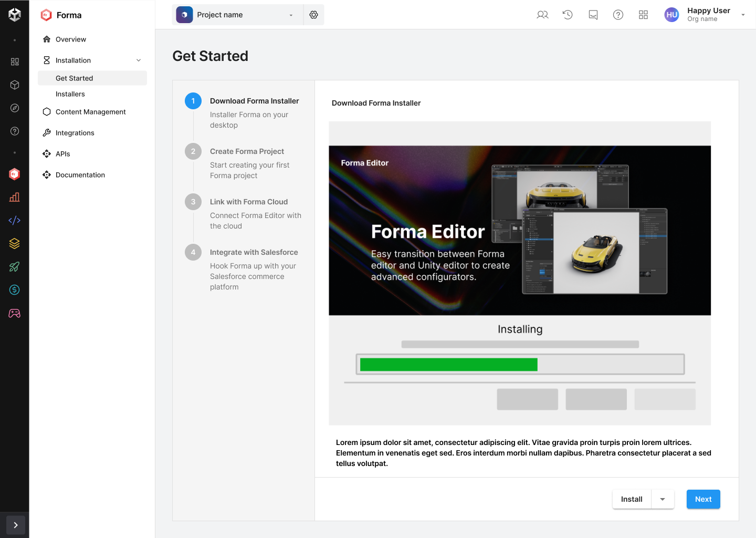This screenshot has height=538, width=756.
Task: Click the green installing progress bar
Action: click(449, 364)
